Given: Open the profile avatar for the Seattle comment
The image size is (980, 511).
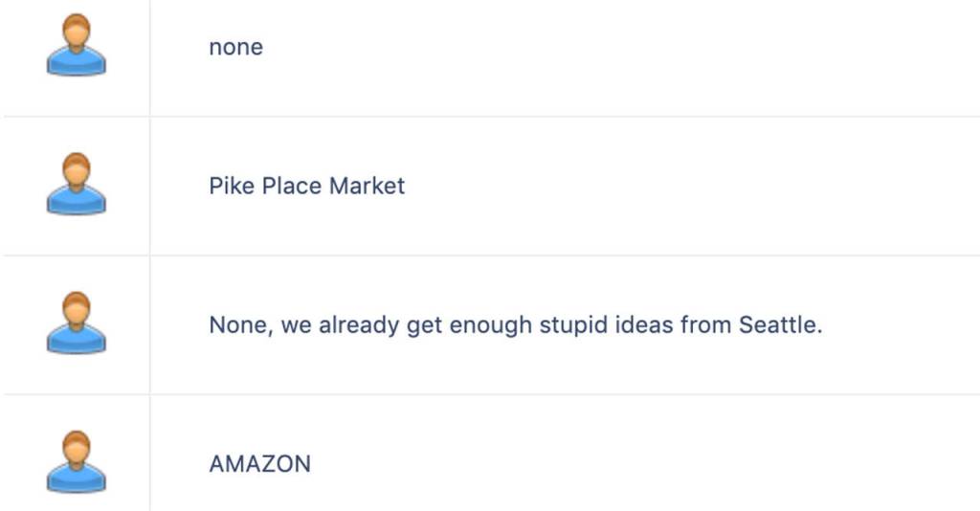Looking at the screenshot, I should tap(76, 324).
